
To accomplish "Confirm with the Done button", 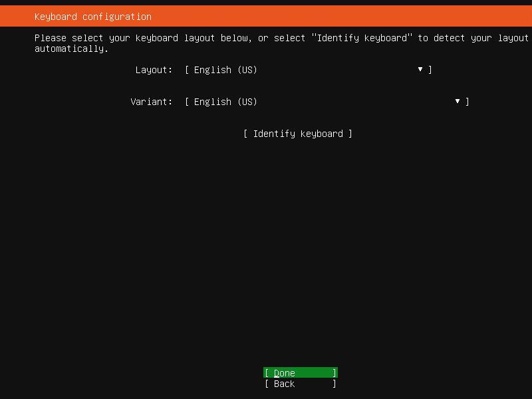I will 301,373.
